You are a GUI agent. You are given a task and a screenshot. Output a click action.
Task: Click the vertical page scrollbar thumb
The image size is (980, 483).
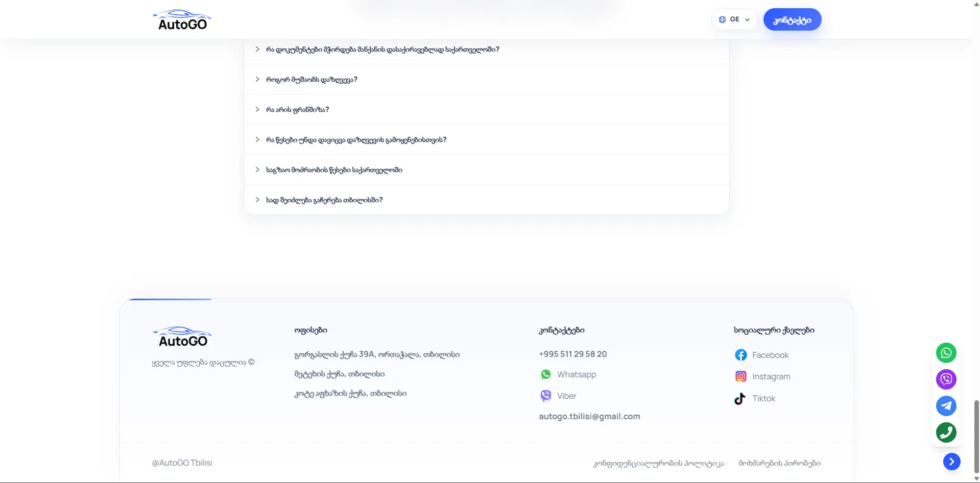976,437
